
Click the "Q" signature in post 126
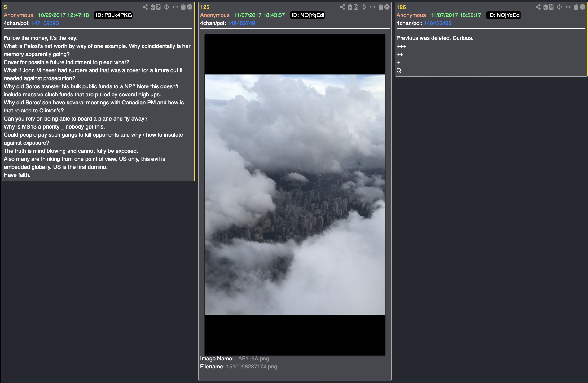[x=399, y=70]
